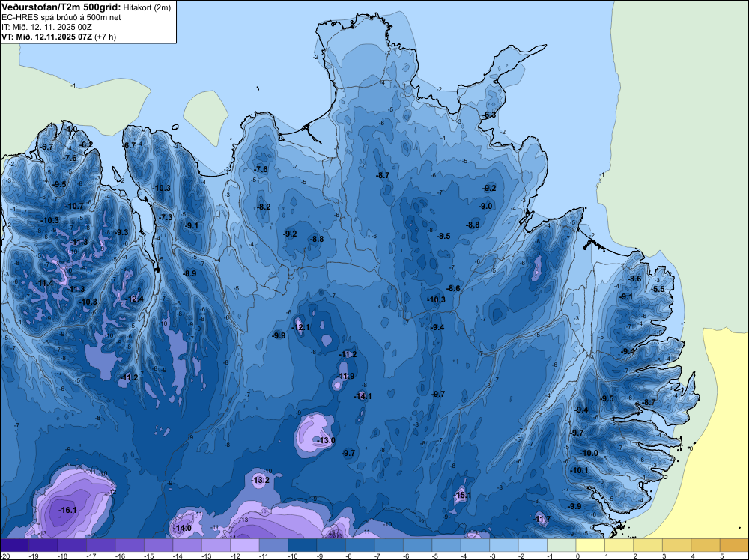Viewport: 749px width, 560px height.
Task: Click the -13.2 temperature label
Action: pyautogui.click(x=261, y=480)
